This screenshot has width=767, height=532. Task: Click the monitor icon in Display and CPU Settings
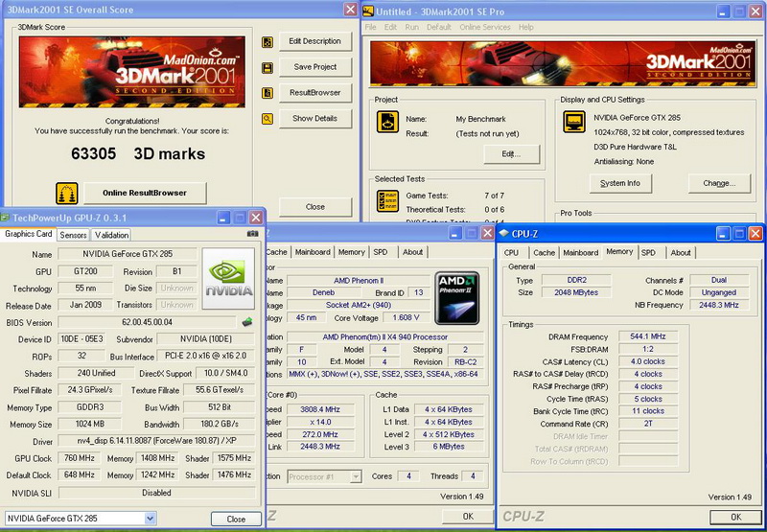[x=574, y=122]
